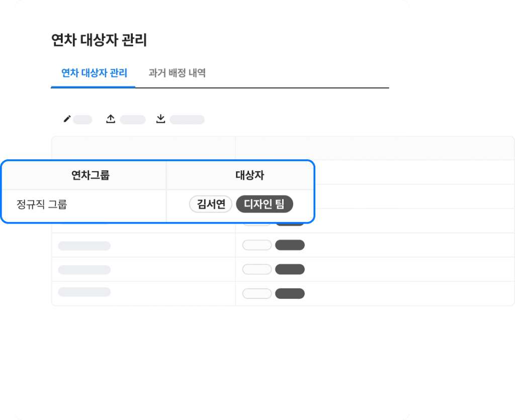Select the last row's gray group placeholder
515x420 pixels.
84,292
